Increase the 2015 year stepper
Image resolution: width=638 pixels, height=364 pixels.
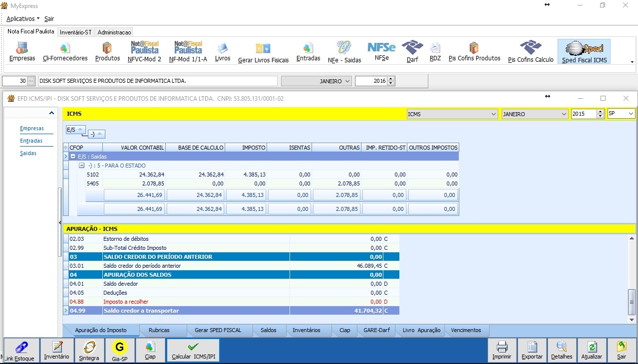[x=600, y=112]
